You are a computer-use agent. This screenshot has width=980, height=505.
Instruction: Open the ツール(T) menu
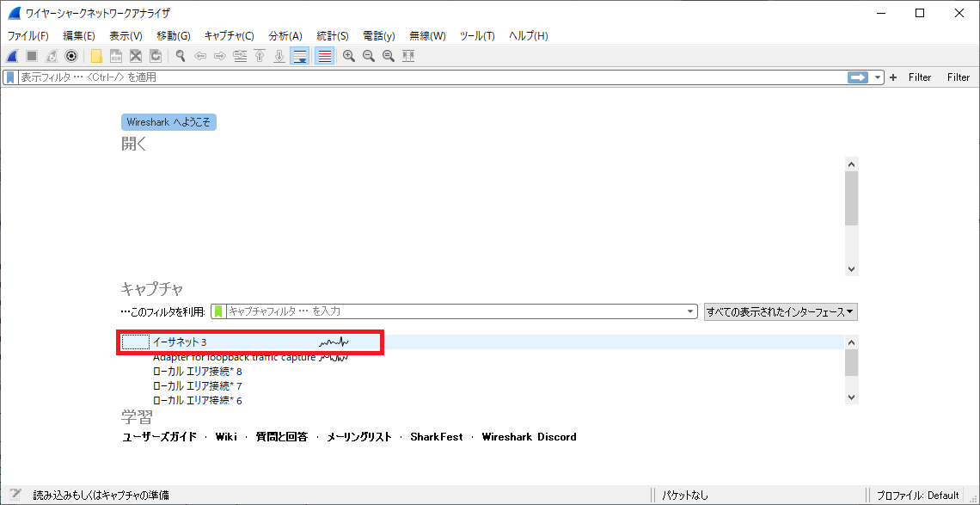tap(477, 35)
